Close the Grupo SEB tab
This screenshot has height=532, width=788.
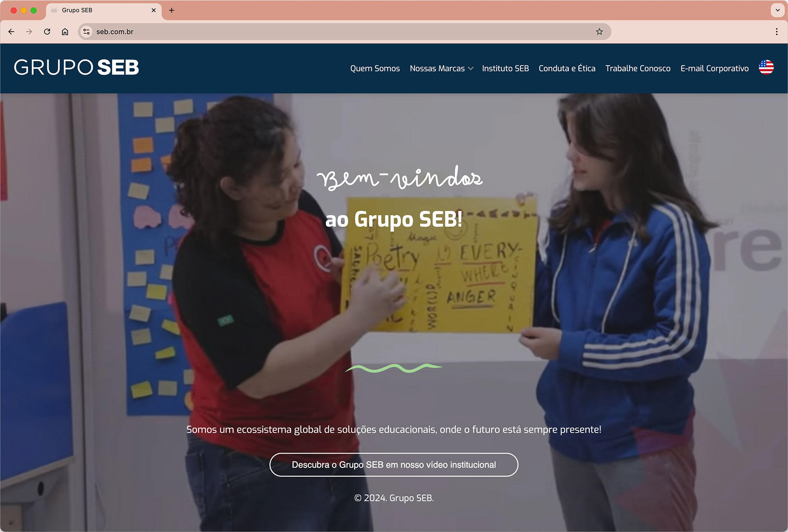pos(153,10)
